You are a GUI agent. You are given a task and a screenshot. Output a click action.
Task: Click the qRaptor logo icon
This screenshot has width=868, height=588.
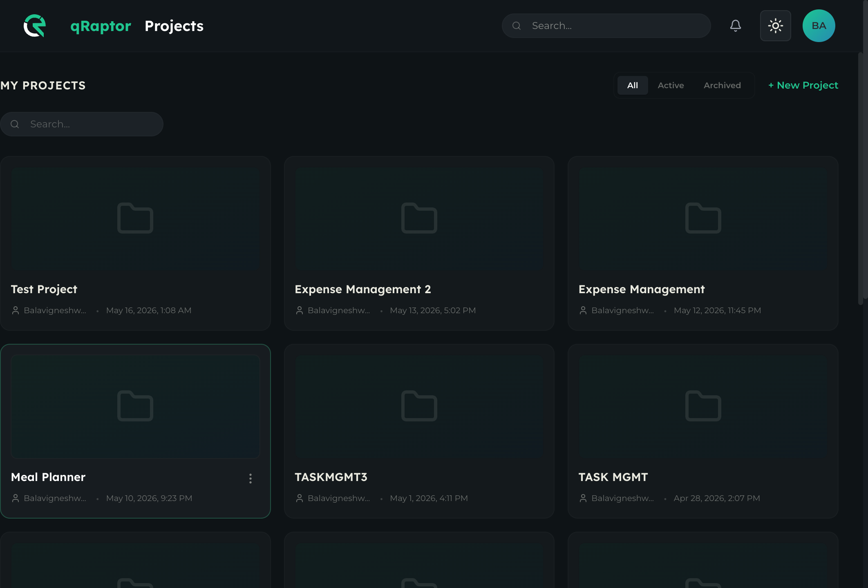pos(34,26)
